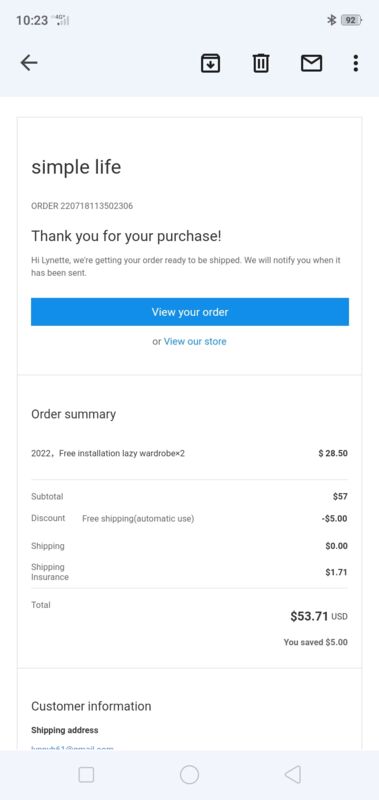Tap the Android recent apps square button

86,774
